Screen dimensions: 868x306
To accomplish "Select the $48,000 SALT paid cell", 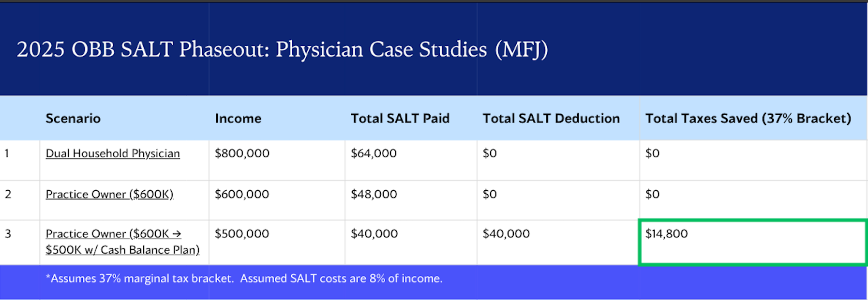I will (x=374, y=194).
